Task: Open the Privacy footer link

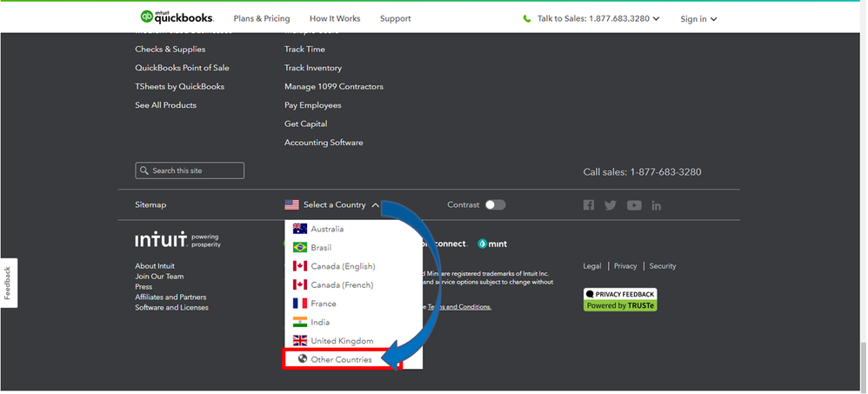Action: pyautogui.click(x=625, y=266)
